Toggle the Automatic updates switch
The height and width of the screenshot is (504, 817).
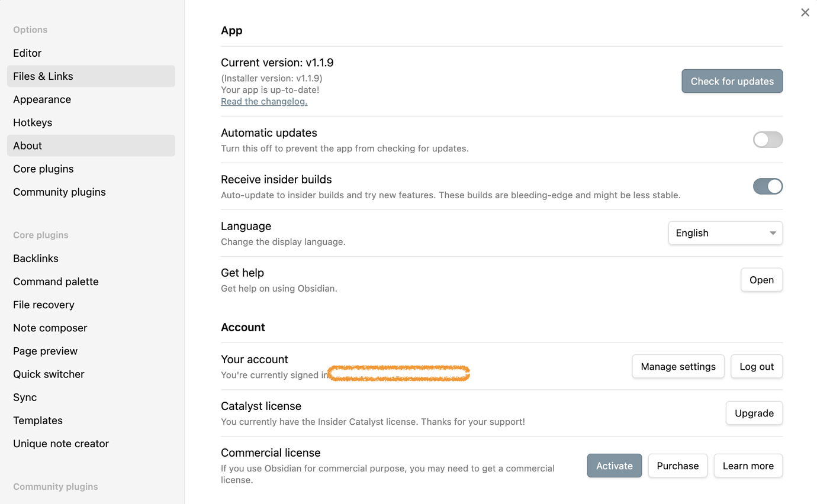tap(767, 140)
